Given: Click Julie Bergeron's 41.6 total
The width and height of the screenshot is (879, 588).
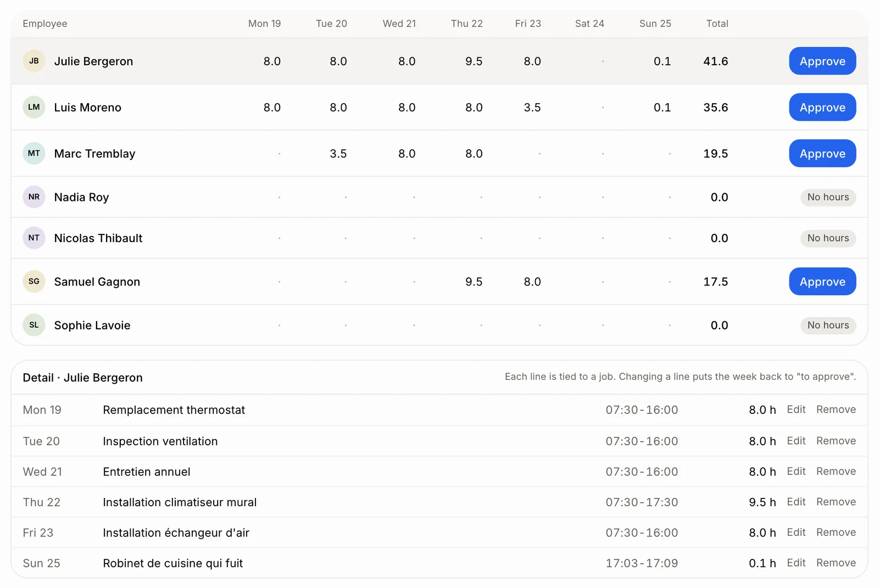Looking at the screenshot, I should click(x=716, y=61).
